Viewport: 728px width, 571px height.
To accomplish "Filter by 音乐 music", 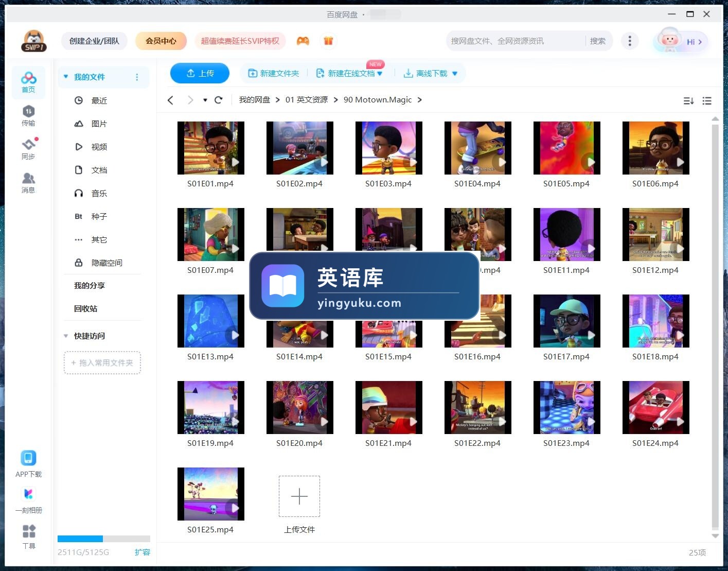I will 99,193.
